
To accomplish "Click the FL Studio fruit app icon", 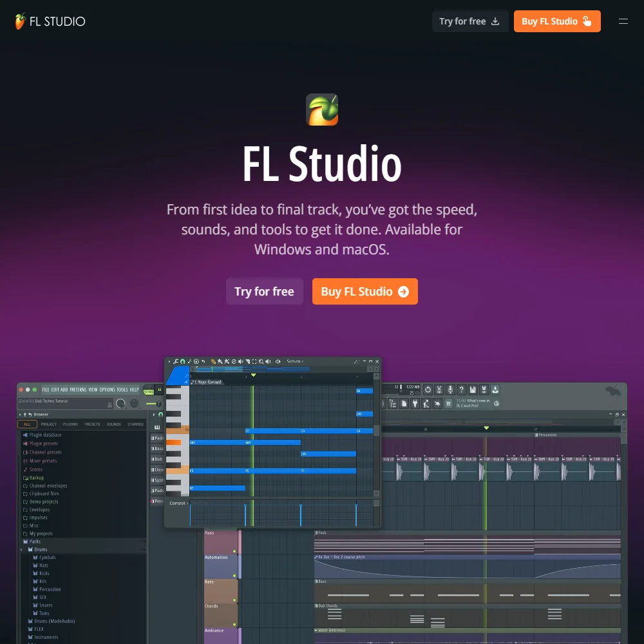I will coord(322,109).
